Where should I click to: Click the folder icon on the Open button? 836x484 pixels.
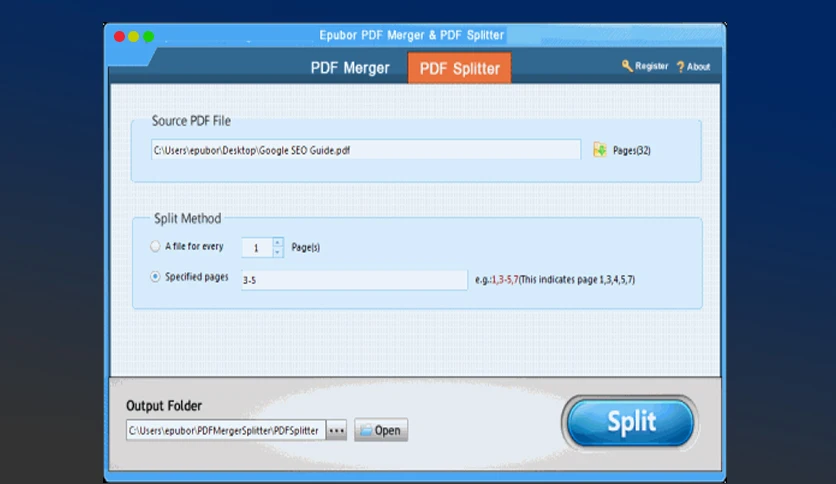tap(366, 430)
